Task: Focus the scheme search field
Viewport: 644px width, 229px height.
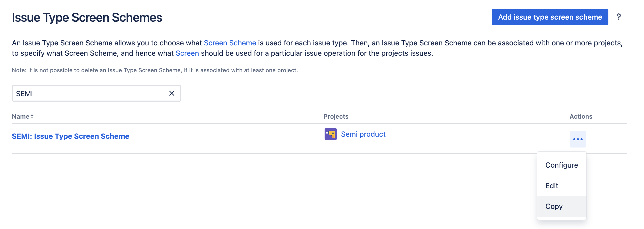Action: (90, 93)
